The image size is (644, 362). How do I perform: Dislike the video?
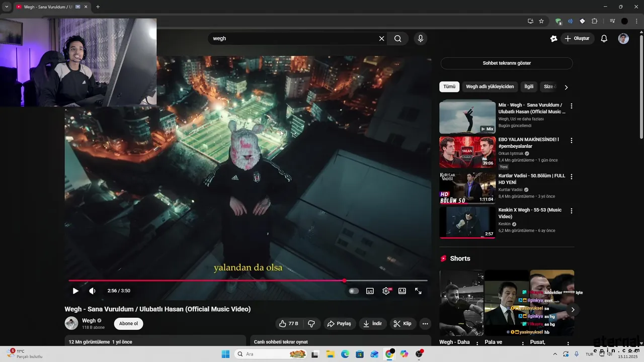point(311,324)
